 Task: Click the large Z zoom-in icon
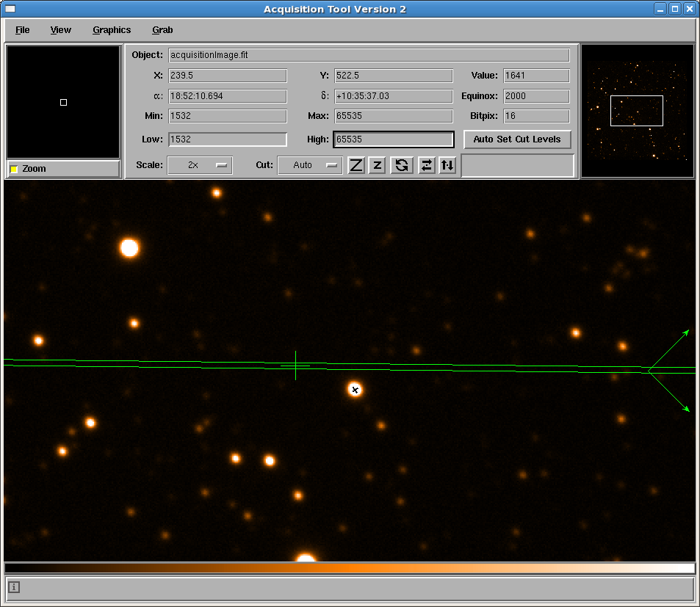[356, 165]
